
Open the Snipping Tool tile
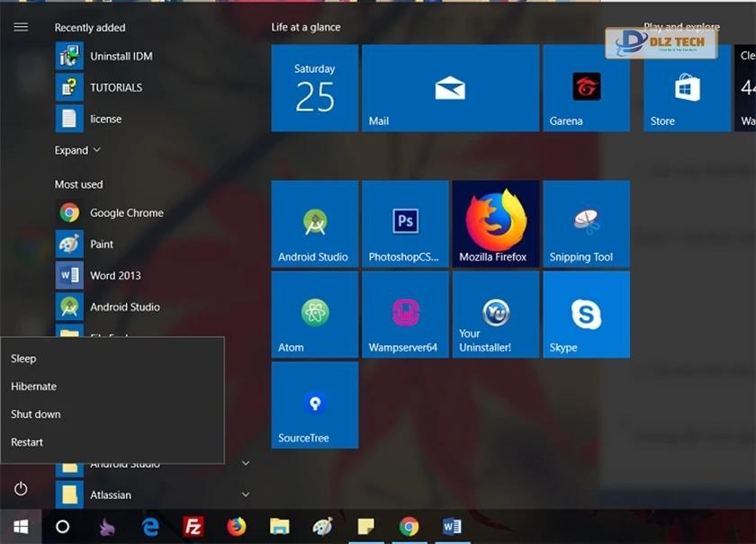tap(586, 223)
